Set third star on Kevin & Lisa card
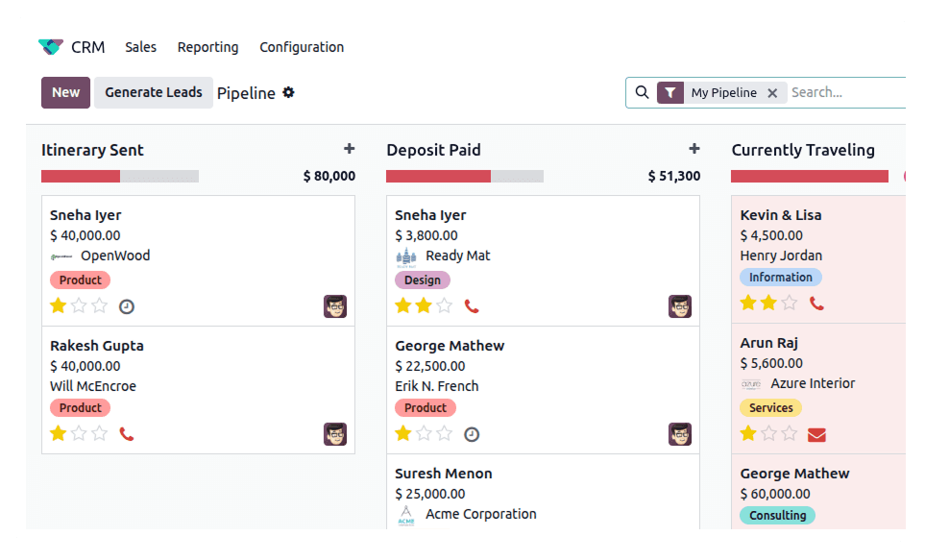The height and width of the screenshot is (560, 925). [790, 304]
